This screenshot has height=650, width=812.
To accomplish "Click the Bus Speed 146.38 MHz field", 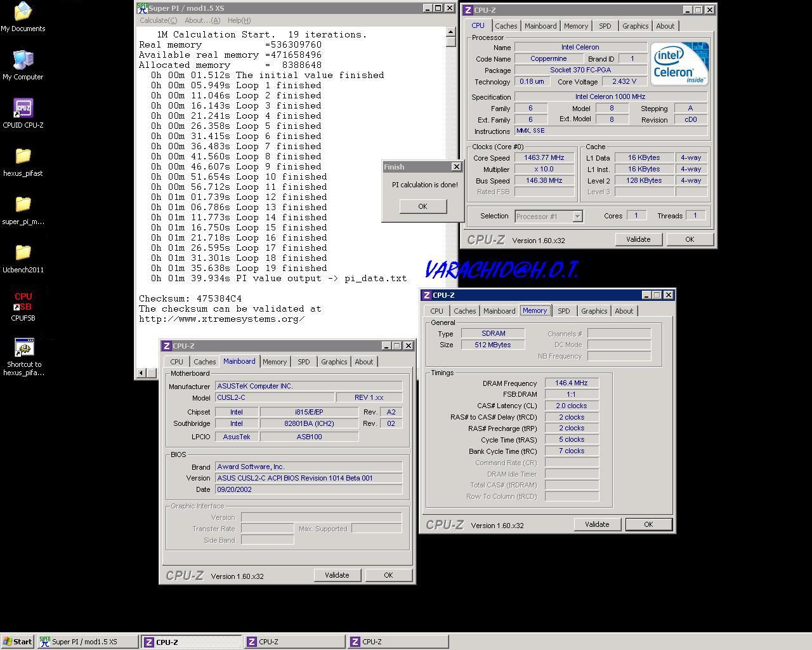I will coord(544,181).
